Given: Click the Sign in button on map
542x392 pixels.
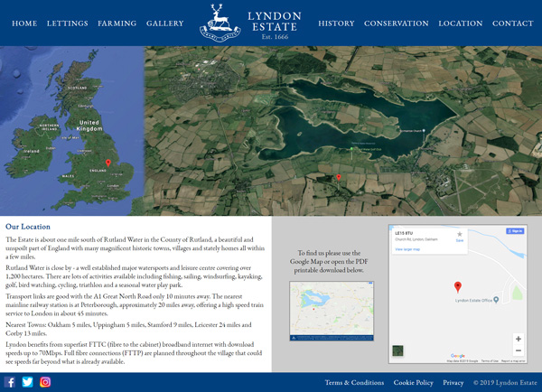Looking at the screenshot, I should pos(515,231).
